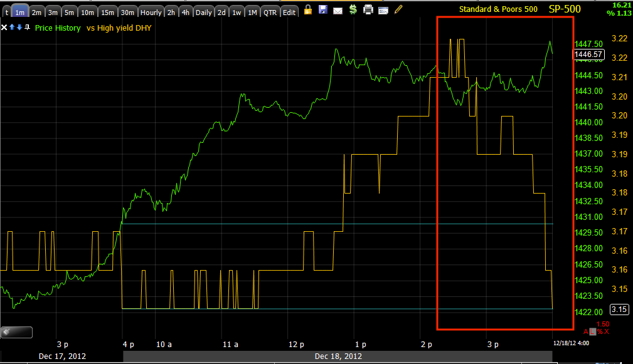Select the 2d timeframe tab
Viewport: 633px width, 364px height.
(x=221, y=13)
